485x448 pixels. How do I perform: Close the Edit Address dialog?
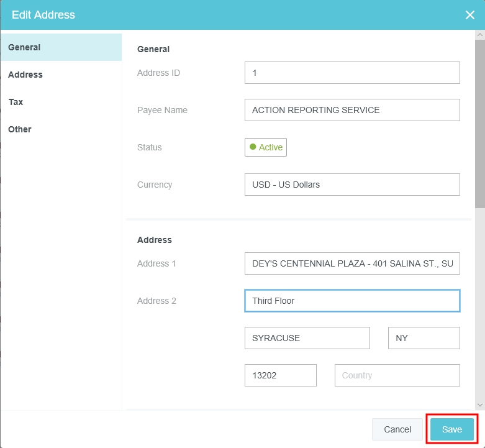[470, 15]
